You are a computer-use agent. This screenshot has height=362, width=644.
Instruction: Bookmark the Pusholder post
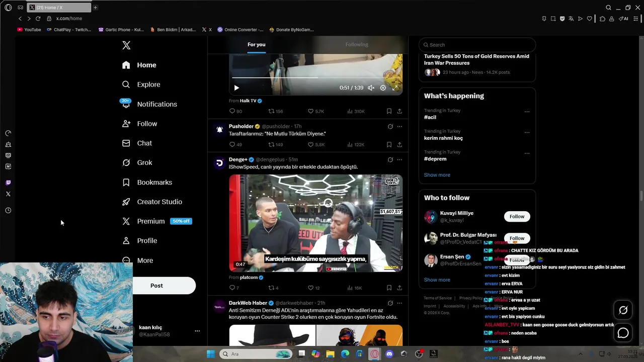tap(389, 145)
